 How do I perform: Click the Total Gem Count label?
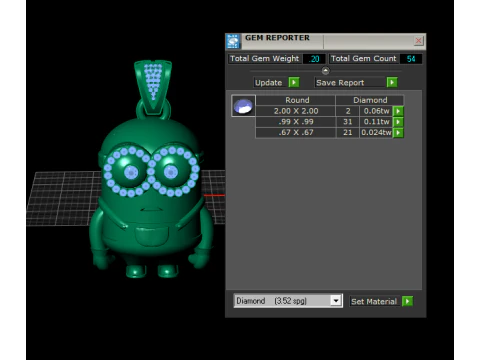pos(363,59)
